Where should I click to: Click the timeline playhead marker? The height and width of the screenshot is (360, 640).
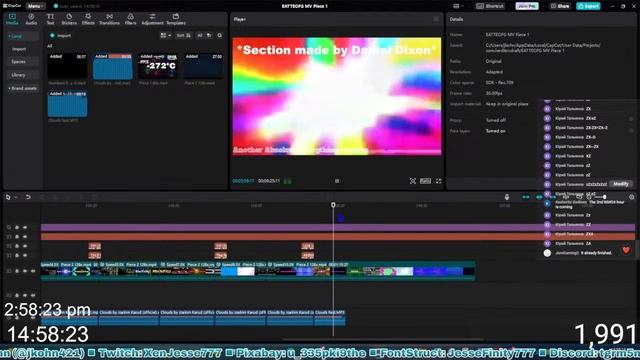click(333, 205)
